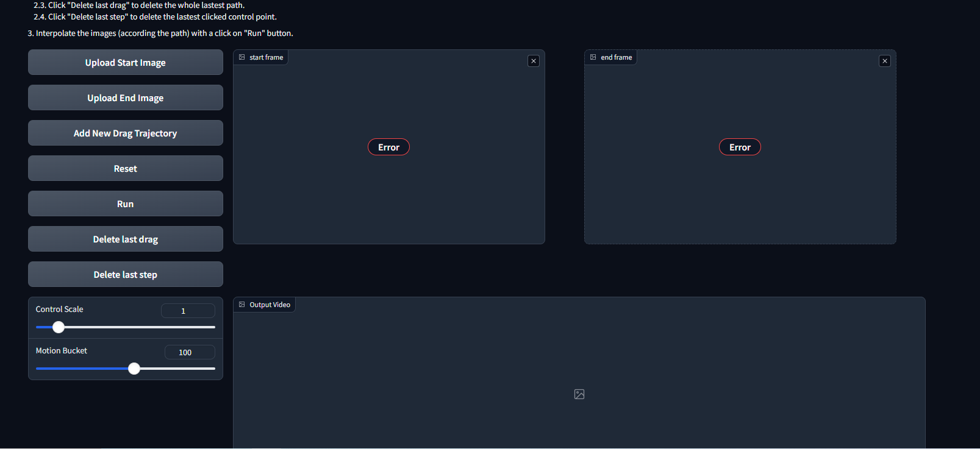Click the Error badge in the end frame
This screenshot has height=449, width=980.
tap(740, 147)
